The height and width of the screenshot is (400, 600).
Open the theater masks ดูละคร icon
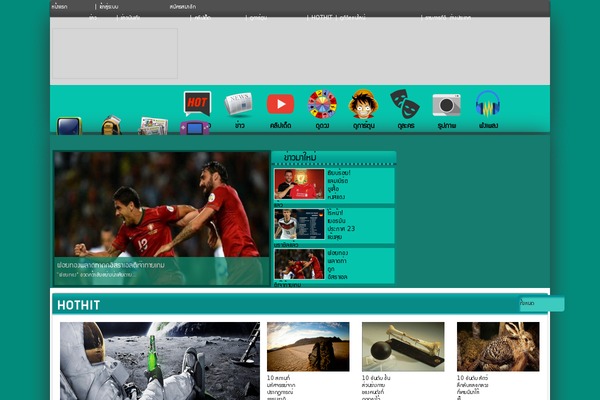pyautogui.click(x=405, y=104)
